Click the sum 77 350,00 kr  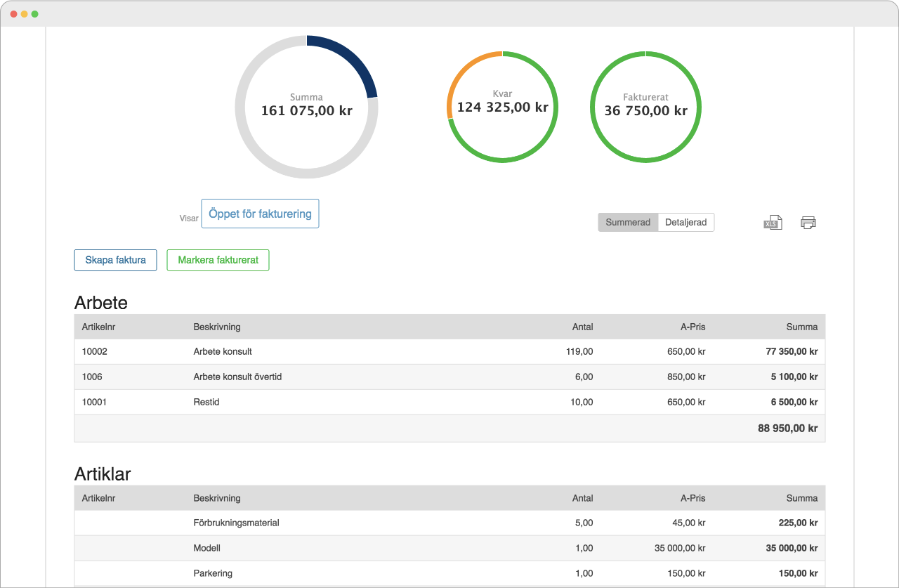792,351
